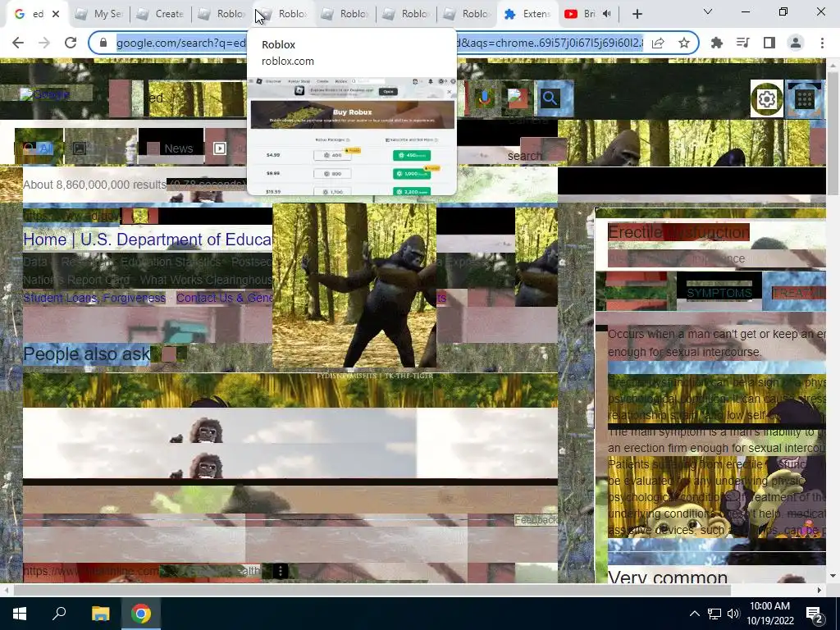Open a new browser tab
This screenshot has height=630, width=840.
(x=637, y=14)
